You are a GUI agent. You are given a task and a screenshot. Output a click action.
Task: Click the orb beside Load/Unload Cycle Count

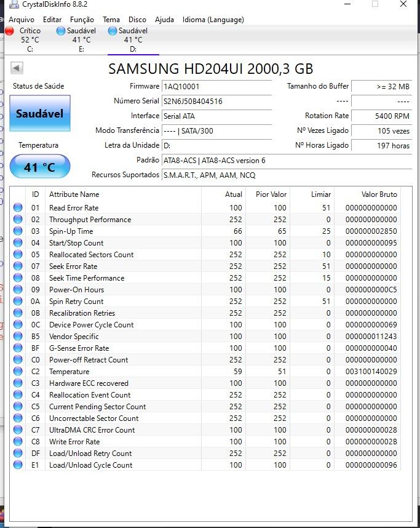pyautogui.click(x=18, y=465)
